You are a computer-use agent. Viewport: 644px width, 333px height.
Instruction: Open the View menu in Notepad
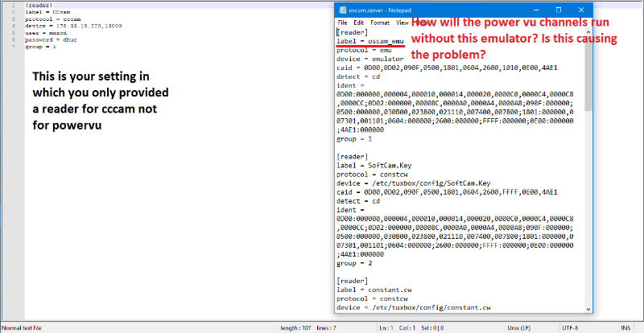[402, 23]
